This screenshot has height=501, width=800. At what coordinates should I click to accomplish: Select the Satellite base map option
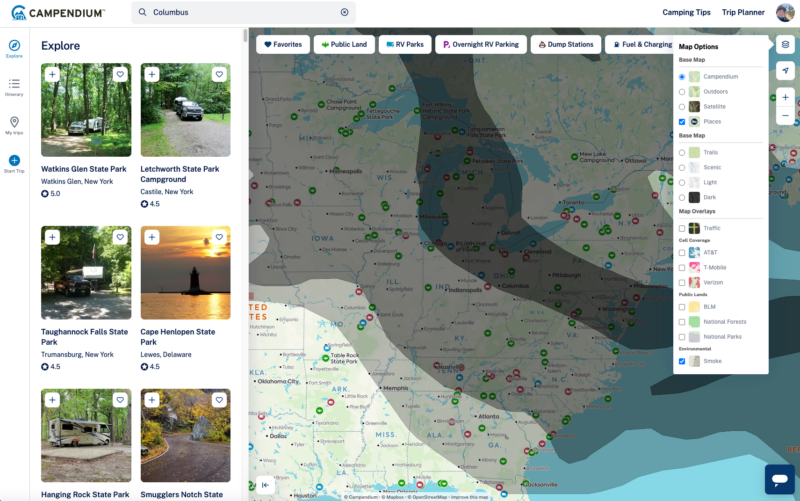(682, 107)
